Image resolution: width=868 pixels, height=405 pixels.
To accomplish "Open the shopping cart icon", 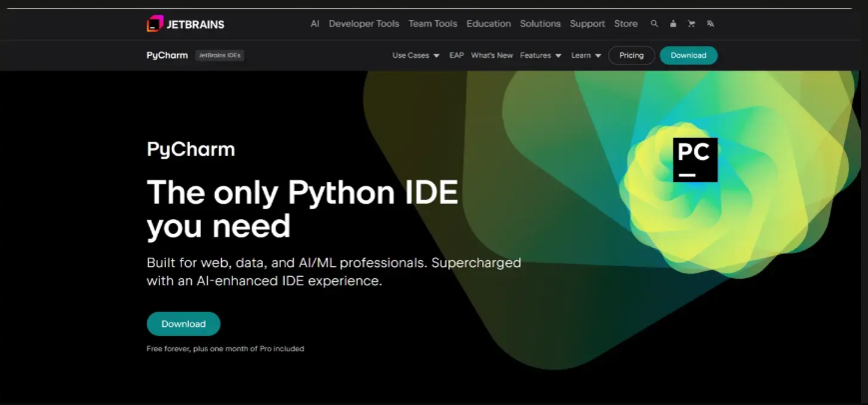I will pos(690,23).
